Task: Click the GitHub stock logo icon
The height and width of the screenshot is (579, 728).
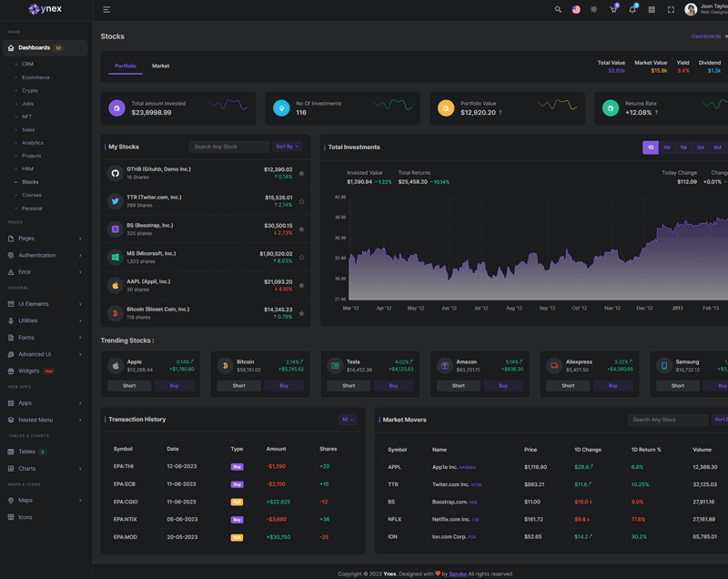Action: click(x=116, y=173)
